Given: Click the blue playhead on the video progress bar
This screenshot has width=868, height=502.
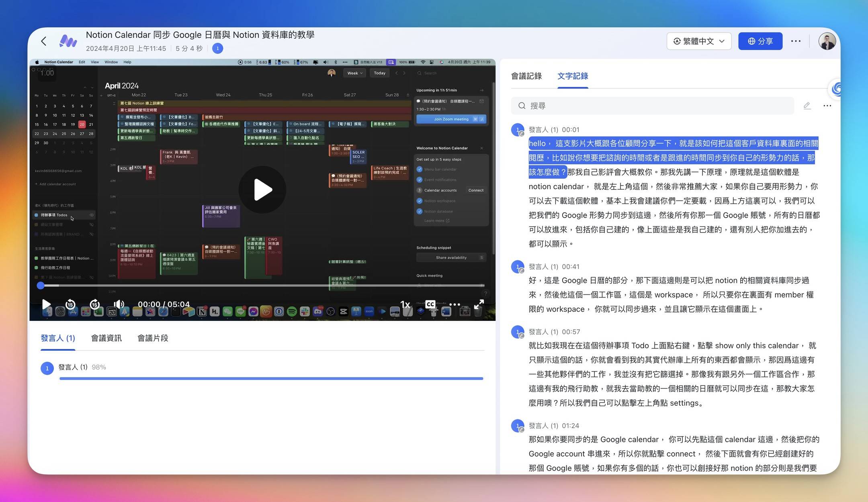Looking at the screenshot, I should click(x=40, y=286).
